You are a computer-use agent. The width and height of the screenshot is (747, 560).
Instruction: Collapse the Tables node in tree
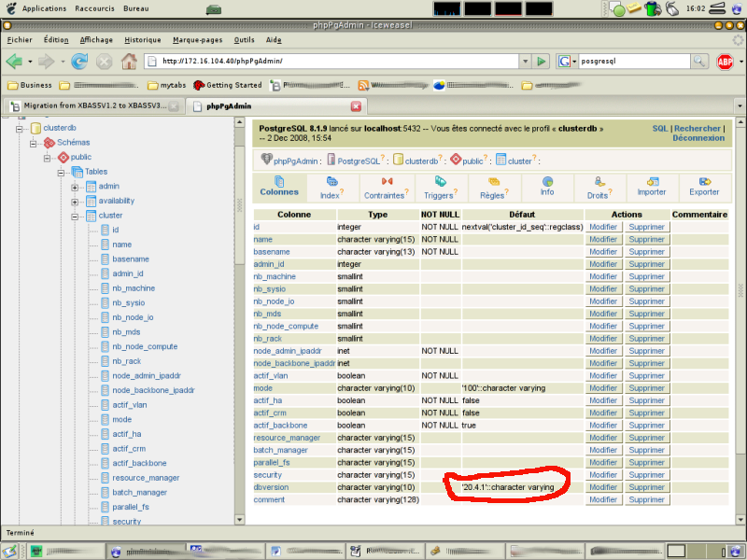point(61,172)
